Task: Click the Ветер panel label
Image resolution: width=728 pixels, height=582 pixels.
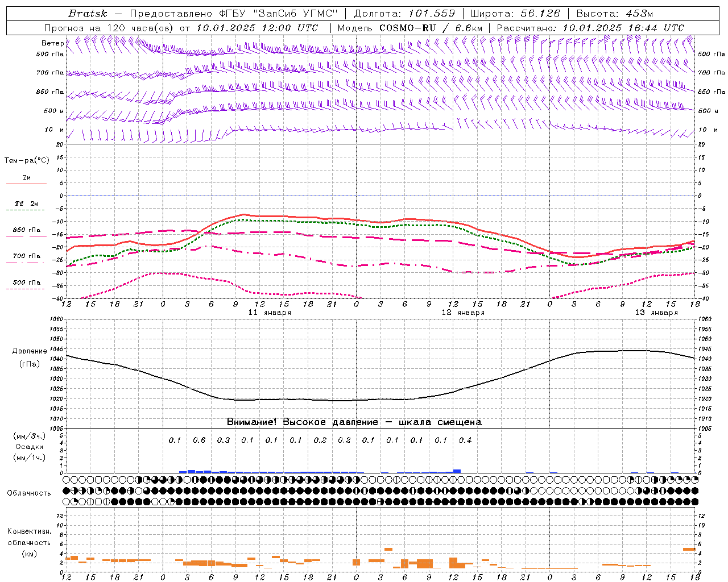Action: coord(52,43)
